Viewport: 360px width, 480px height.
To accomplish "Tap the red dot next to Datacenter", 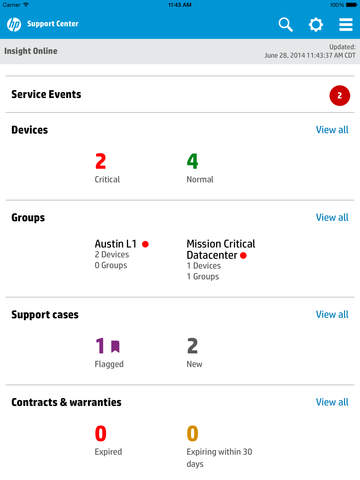I will pos(243,255).
